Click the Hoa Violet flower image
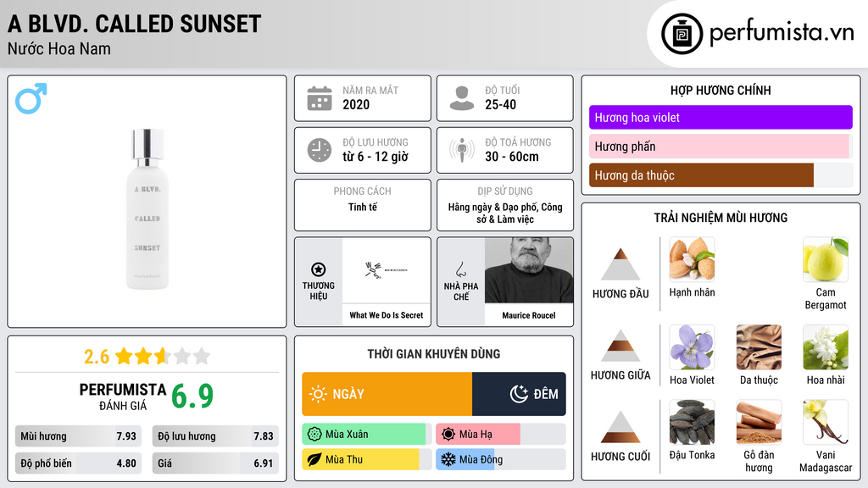 (x=692, y=347)
